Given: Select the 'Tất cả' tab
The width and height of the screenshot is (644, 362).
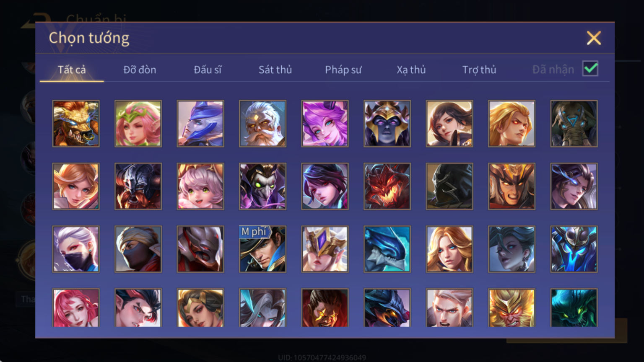Looking at the screenshot, I should (x=72, y=70).
